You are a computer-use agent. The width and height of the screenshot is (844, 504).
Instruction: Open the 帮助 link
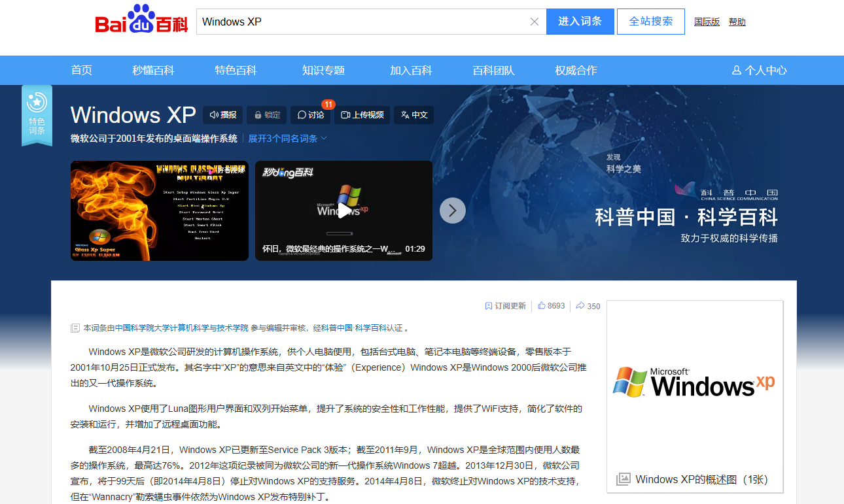click(x=737, y=22)
